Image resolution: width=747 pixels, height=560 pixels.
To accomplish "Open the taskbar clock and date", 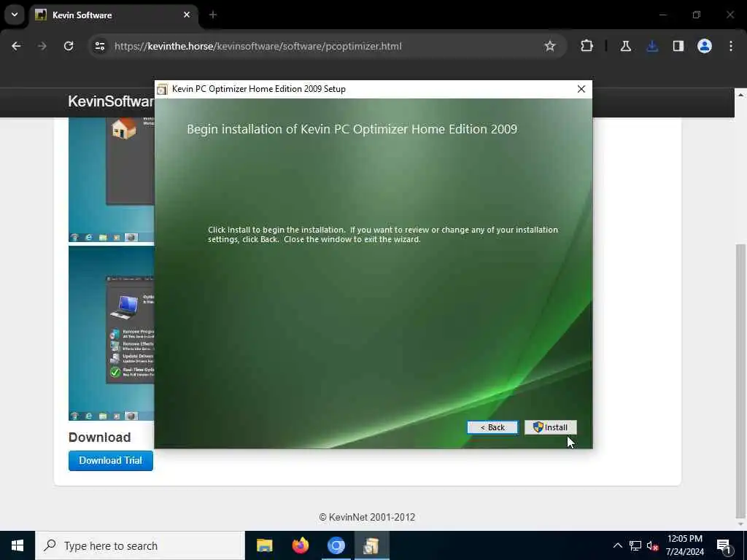I will pyautogui.click(x=684, y=545).
